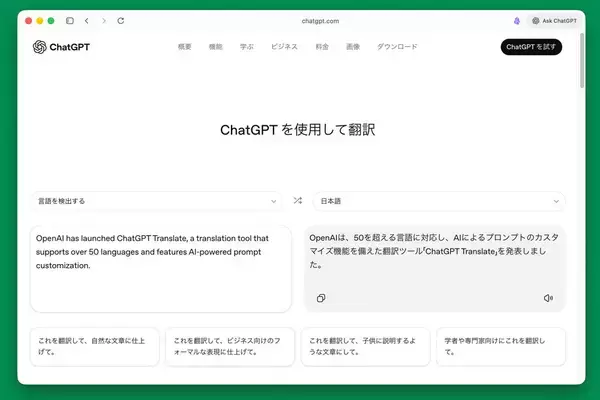Open the 画像 nav menu item
The height and width of the screenshot is (400, 600).
click(353, 47)
